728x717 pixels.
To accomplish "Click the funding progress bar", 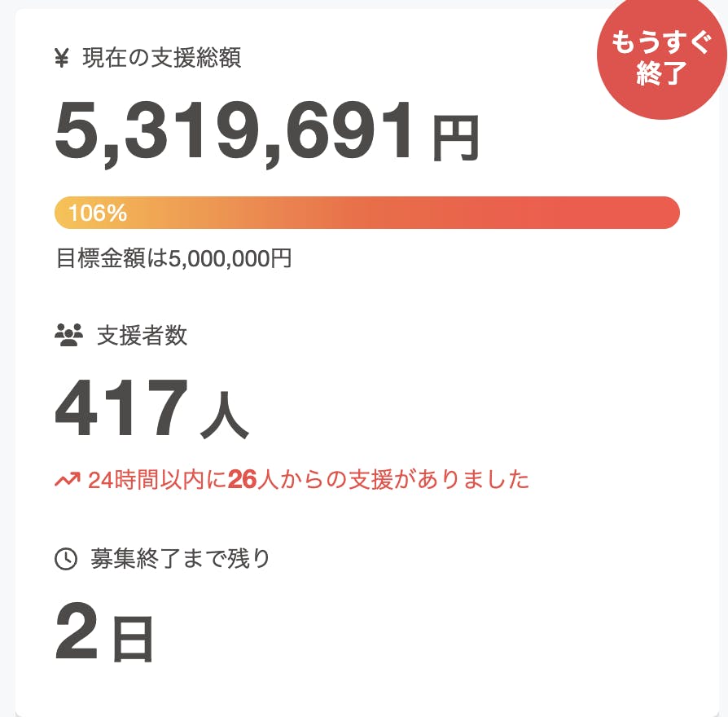I will 366,213.
